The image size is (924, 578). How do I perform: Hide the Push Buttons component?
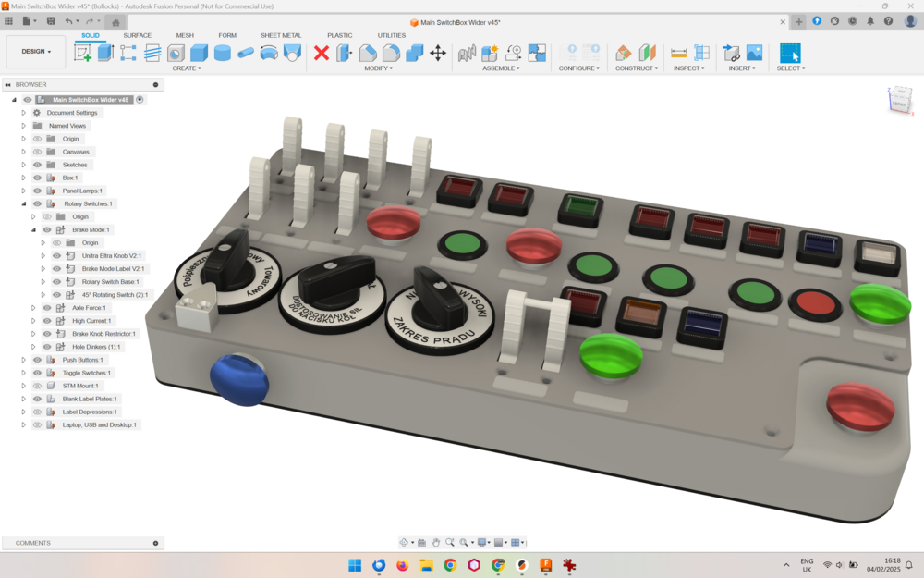click(x=38, y=360)
